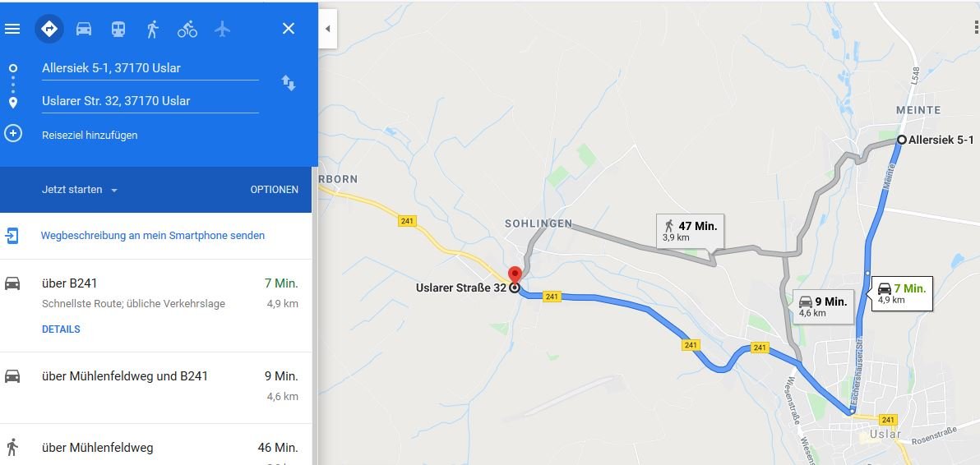
Task: Collapse the side panel with the arrow
Action: pyautogui.click(x=327, y=29)
